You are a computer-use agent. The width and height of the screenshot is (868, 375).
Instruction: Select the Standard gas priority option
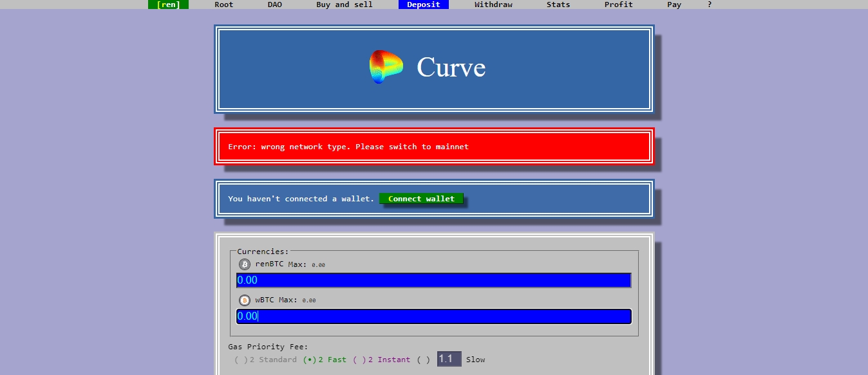265,360
